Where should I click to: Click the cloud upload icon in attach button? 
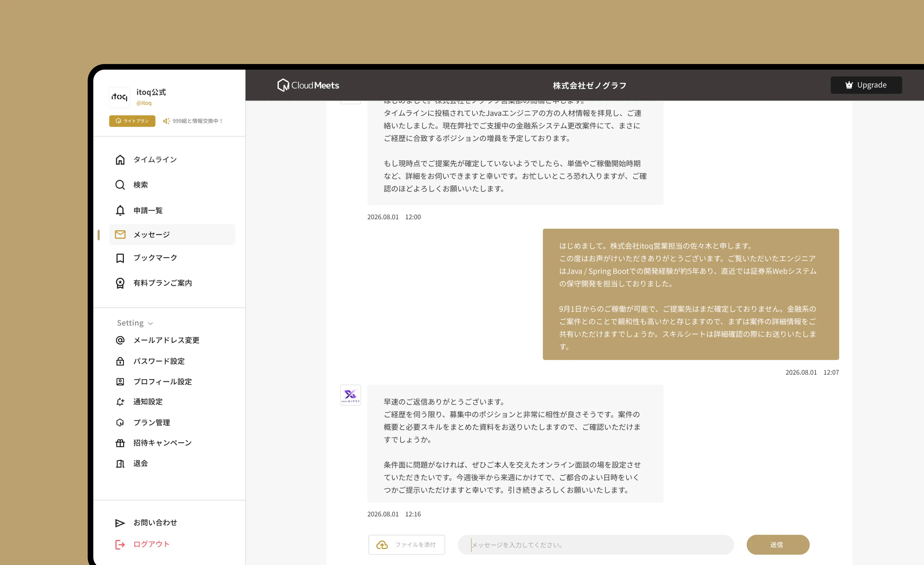click(382, 545)
